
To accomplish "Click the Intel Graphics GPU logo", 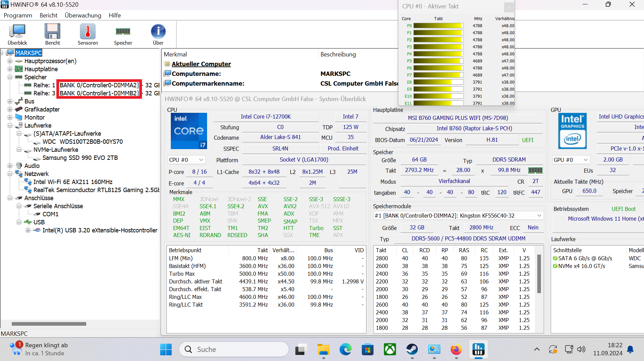I will [573, 131].
